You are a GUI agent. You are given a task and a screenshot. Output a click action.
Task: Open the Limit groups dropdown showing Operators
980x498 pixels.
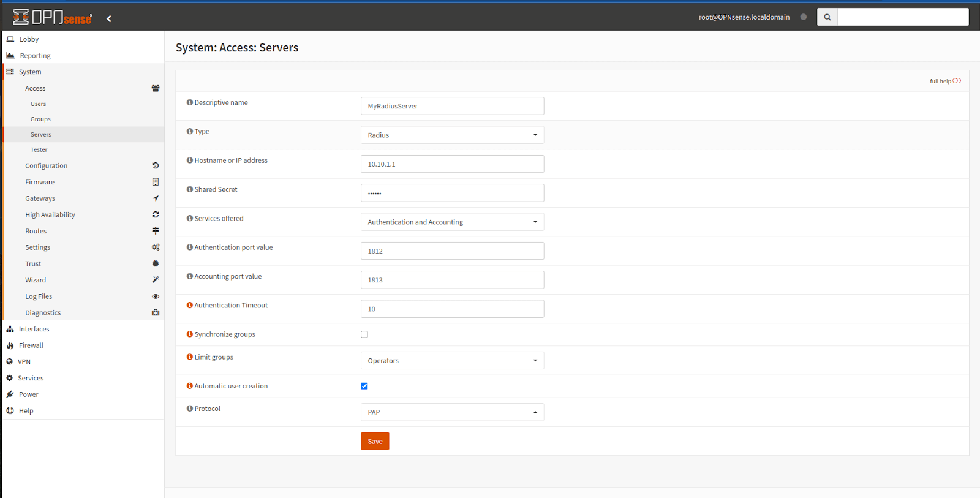[x=452, y=361]
